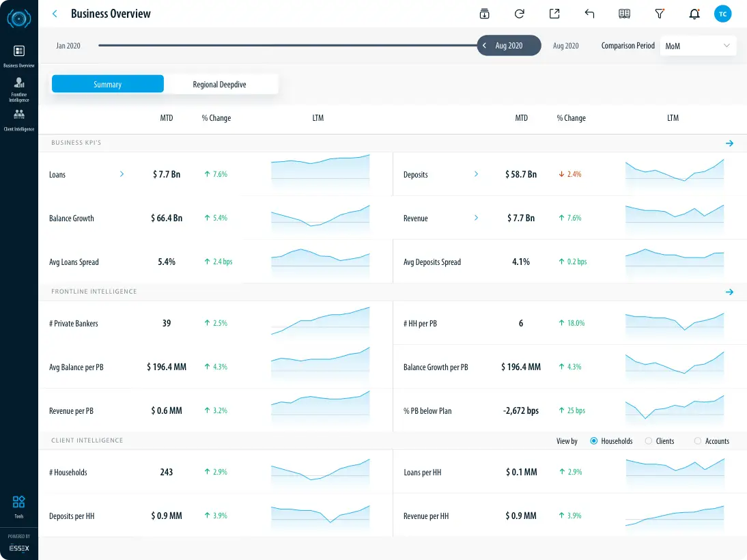Click the Business KPI's section arrow

click(729, 143)
